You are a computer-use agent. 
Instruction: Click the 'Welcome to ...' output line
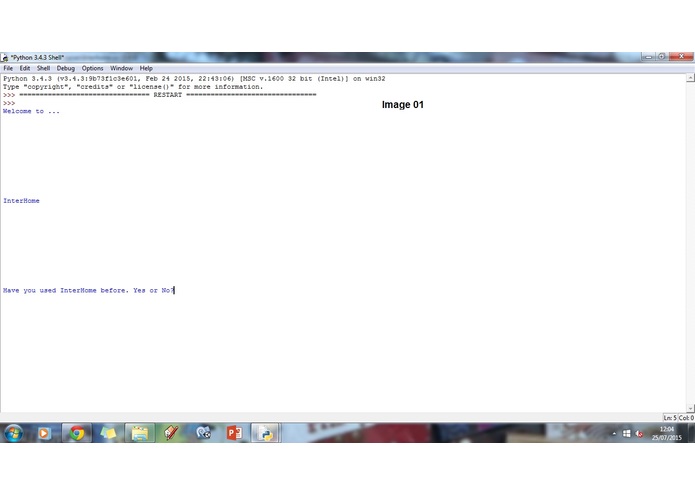point(31,111)
